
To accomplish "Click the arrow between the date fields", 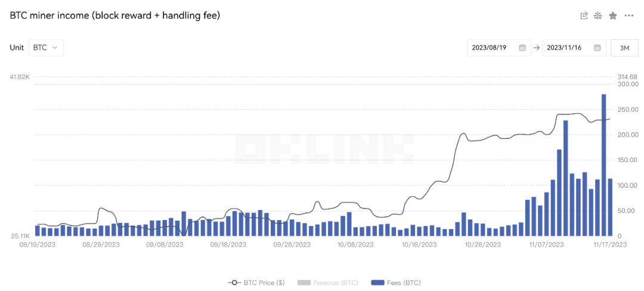I will [x=537, y=48].
